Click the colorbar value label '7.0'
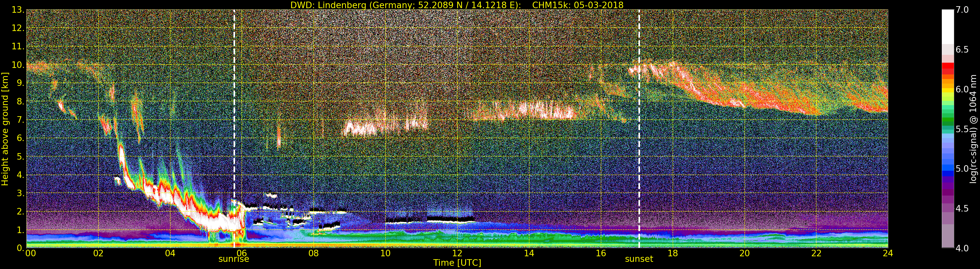The height and width of the screenshot is (269, 980). click(962, 9)
